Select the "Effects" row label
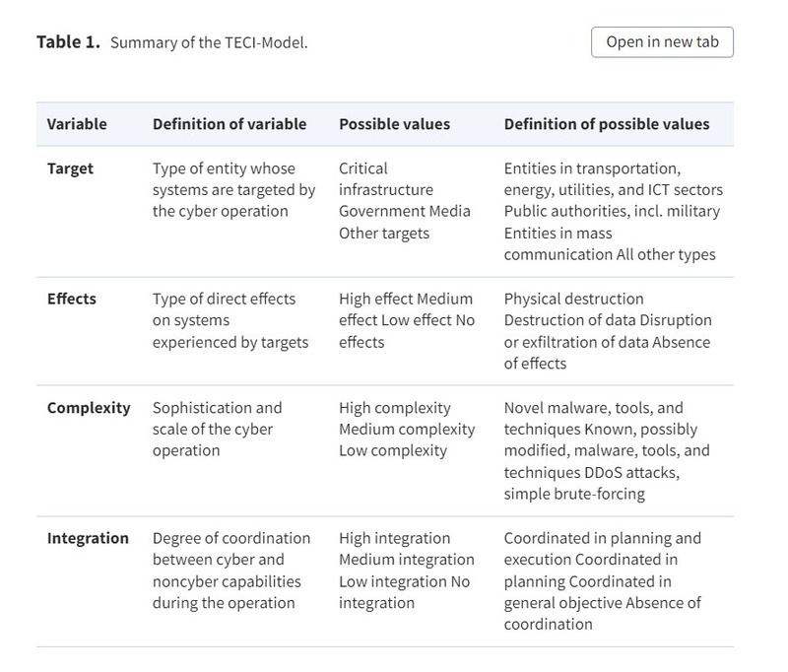Image resolution: width=788 pixels, height=672 pixels. (72, 299)
